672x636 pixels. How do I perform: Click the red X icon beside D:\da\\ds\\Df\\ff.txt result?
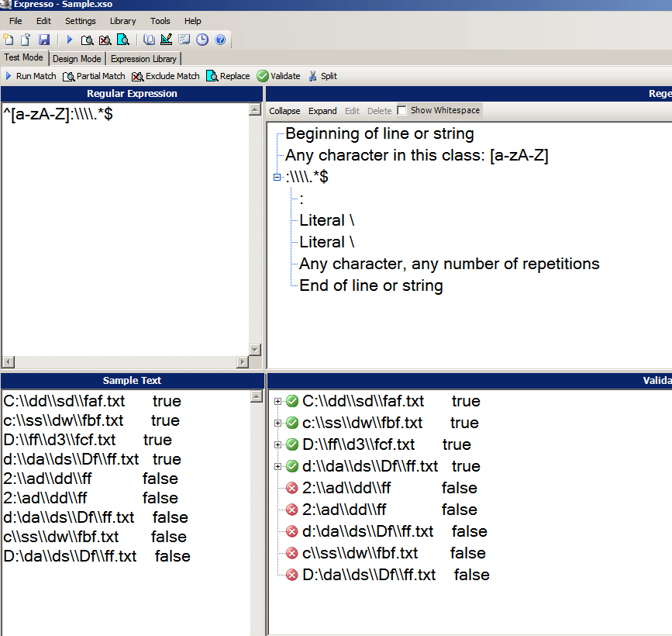coord(292,575)
